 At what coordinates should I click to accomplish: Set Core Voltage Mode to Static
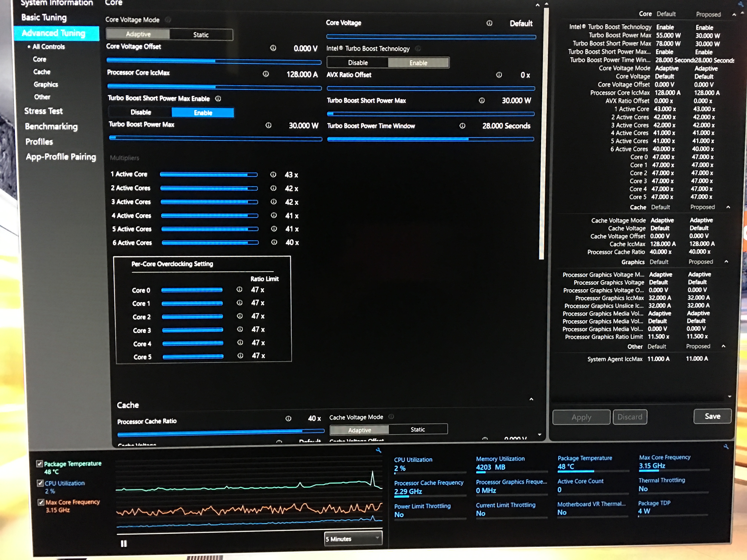(x=201, y=35)
